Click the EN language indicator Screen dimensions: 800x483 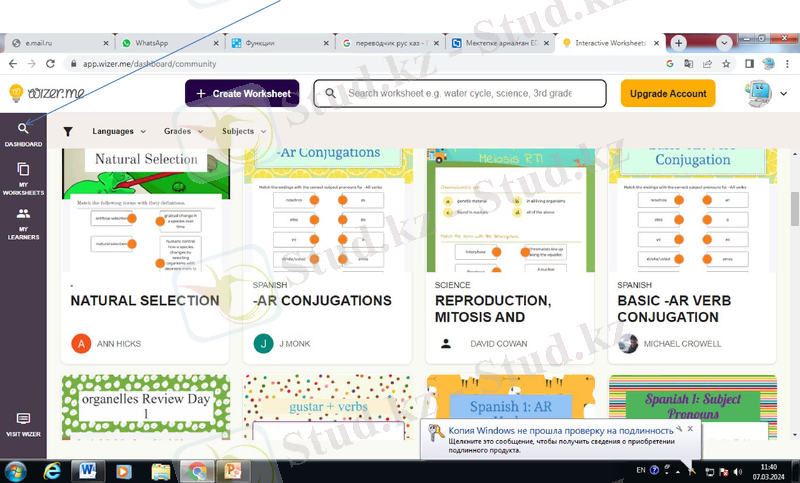[641, 470]
